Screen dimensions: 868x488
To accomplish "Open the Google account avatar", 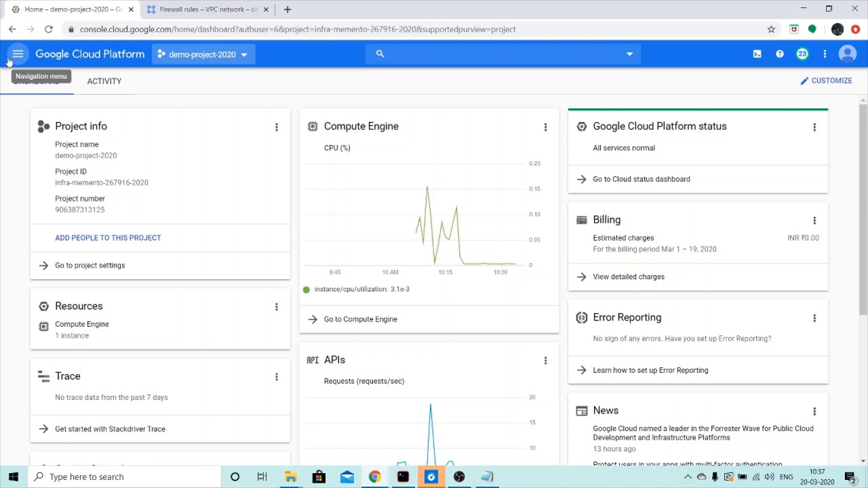I will (x=848, y=54).
